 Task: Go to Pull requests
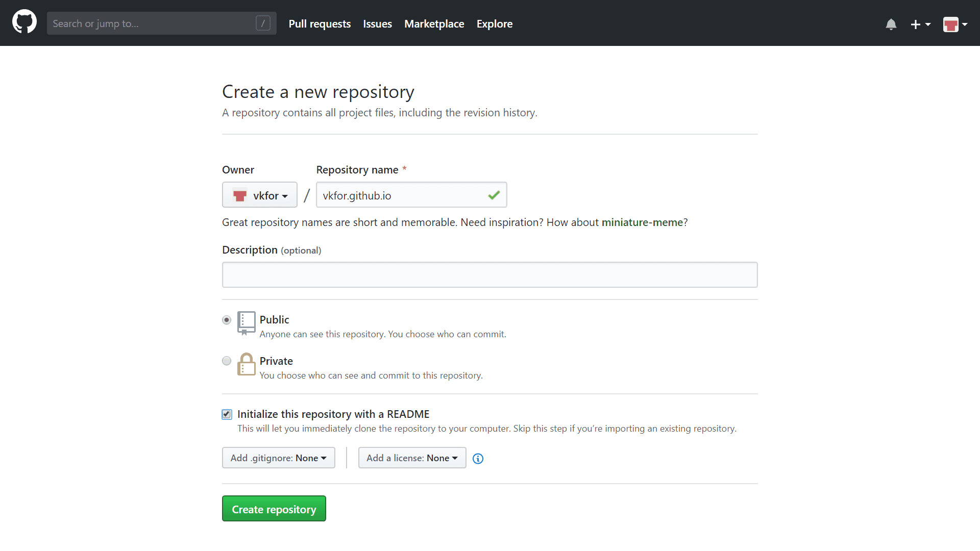pos(320,24)
